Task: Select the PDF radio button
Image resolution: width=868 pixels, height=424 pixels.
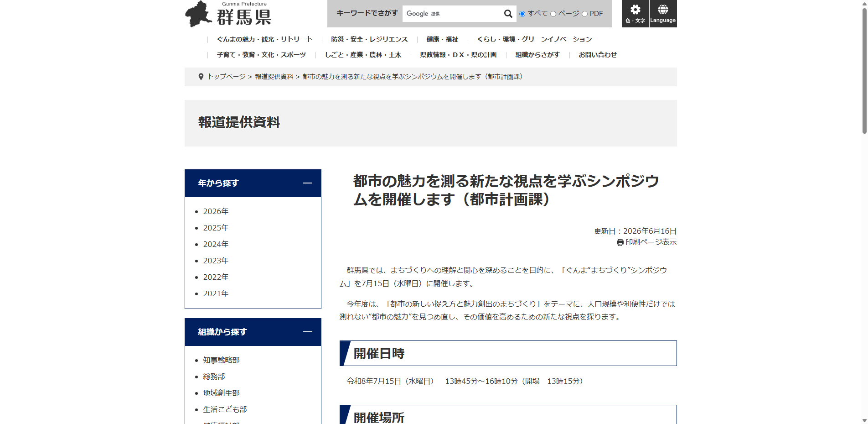Action: coord(584,14)
